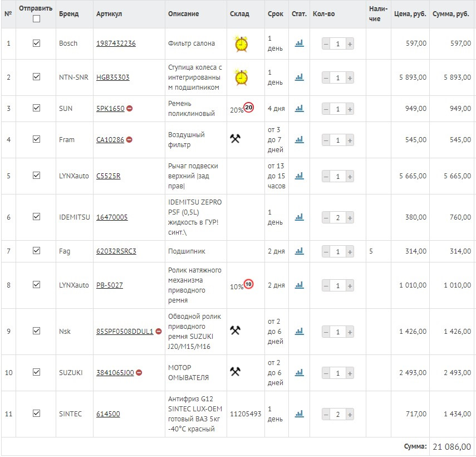This screenshot has width=476, height=457.
Task: Uncheck the SUN row checkbox
Action: pyautogui.click(x=36, y=108)
